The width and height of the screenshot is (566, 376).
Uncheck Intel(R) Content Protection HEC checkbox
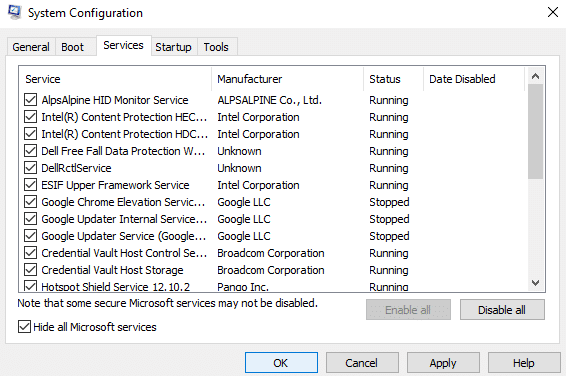pyautogui.click(x=31, y=117)
